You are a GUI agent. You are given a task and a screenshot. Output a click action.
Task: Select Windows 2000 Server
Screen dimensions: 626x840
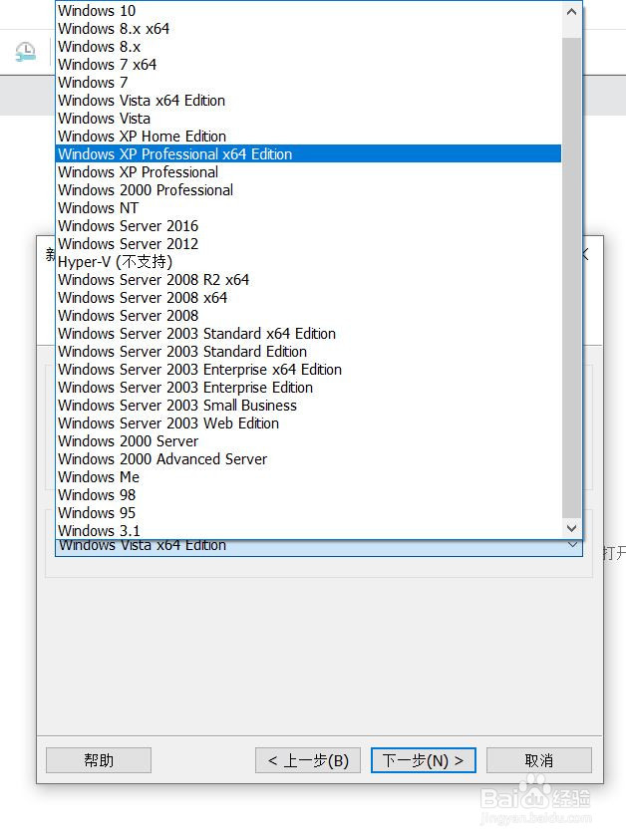coord(309,440)
